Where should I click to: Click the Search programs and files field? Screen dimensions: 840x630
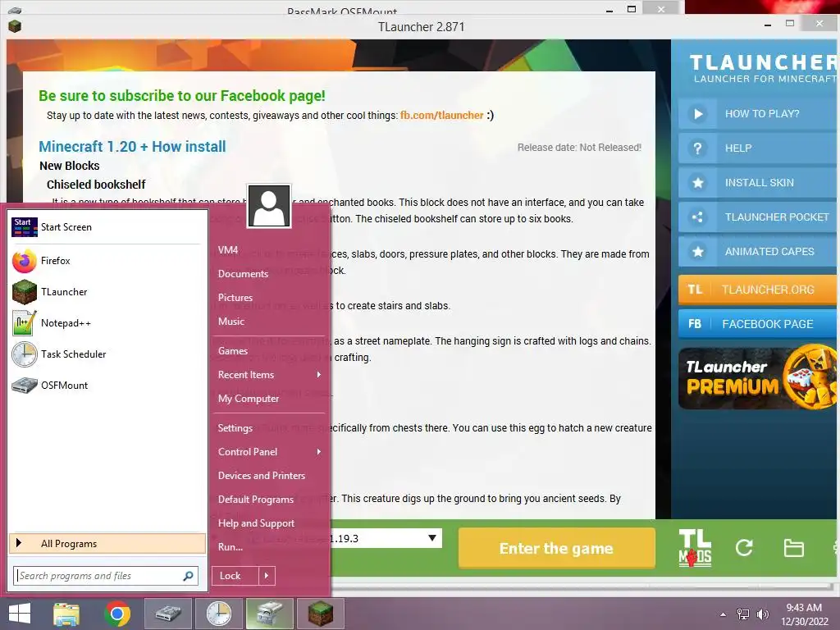[x=106, y=576]
